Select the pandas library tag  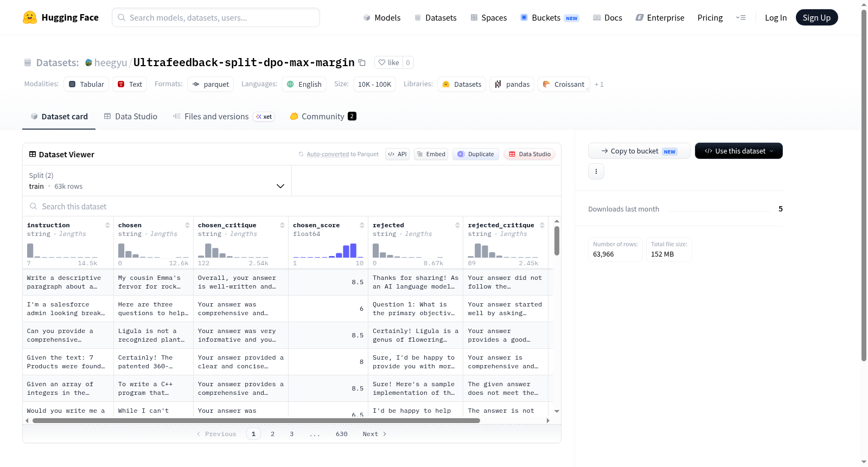point(512,84)
